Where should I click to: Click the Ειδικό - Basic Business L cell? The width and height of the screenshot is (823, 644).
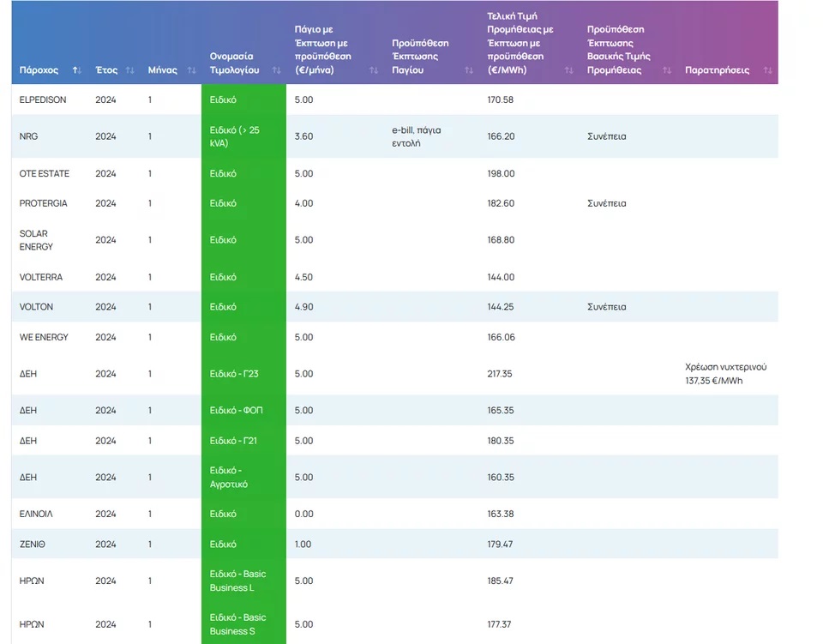[x=238, y=581]
